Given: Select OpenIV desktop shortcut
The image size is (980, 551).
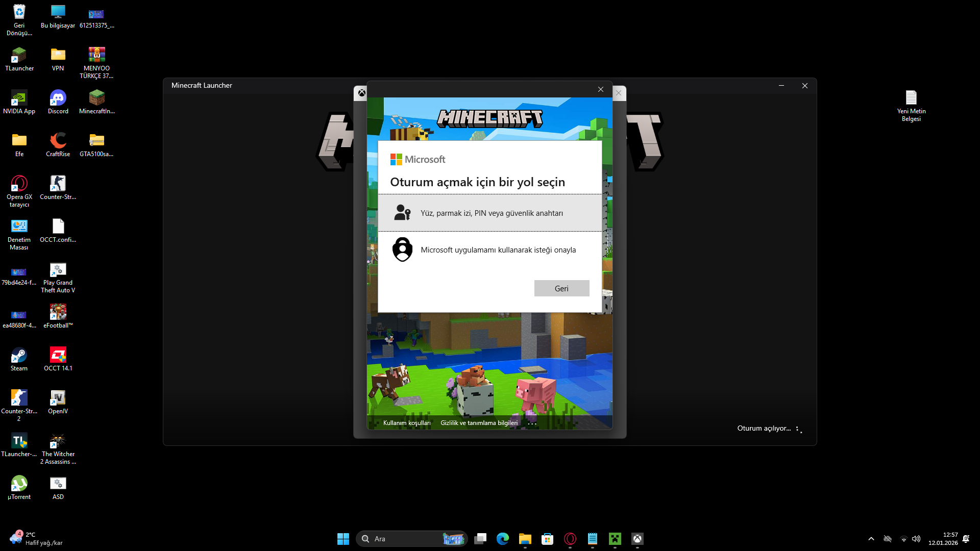Looking at the screenshot, I should click(x=58, y=402).
